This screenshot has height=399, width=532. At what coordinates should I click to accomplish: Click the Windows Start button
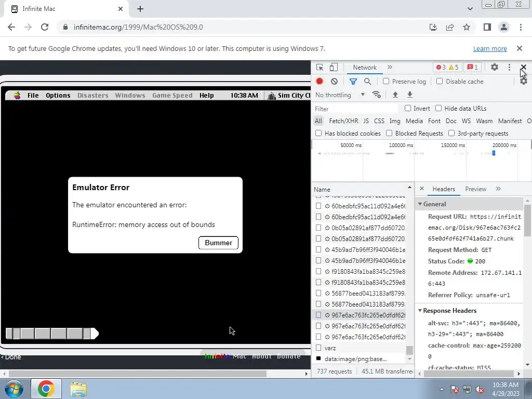[x=14, y=389]
